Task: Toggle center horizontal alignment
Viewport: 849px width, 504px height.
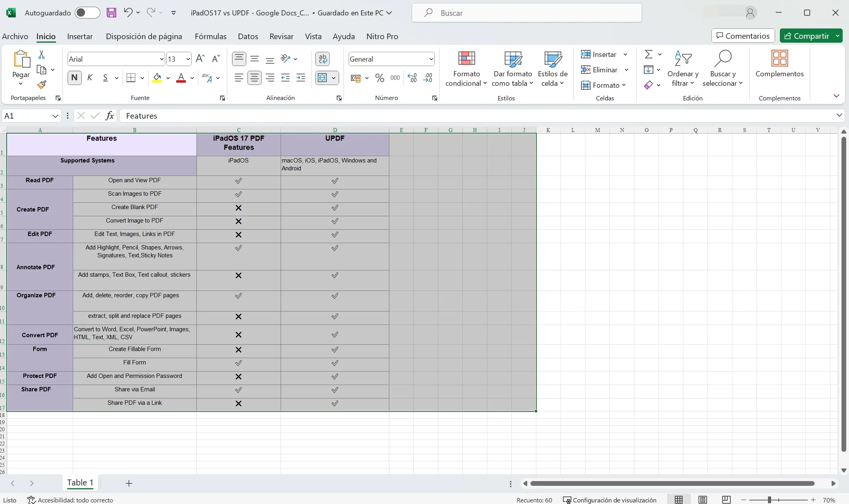Action: tap(255, 78)
